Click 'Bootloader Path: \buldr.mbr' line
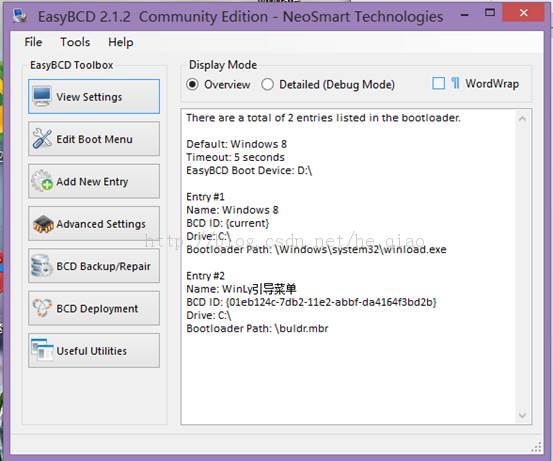Viewport: 553px width, 461px height. tap(257, 328)
